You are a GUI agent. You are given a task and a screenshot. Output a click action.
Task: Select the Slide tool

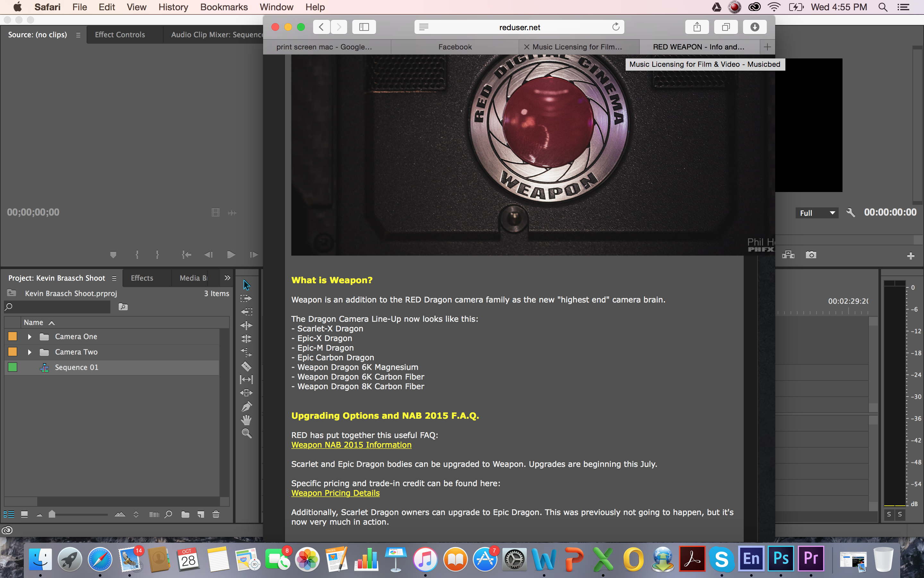246,393
